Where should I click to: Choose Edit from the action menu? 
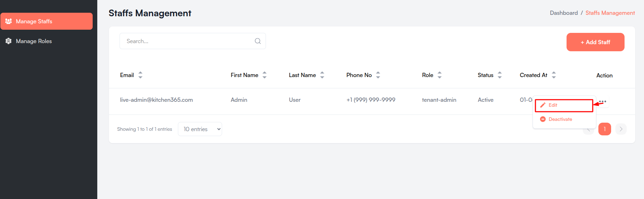click(564, 105)
